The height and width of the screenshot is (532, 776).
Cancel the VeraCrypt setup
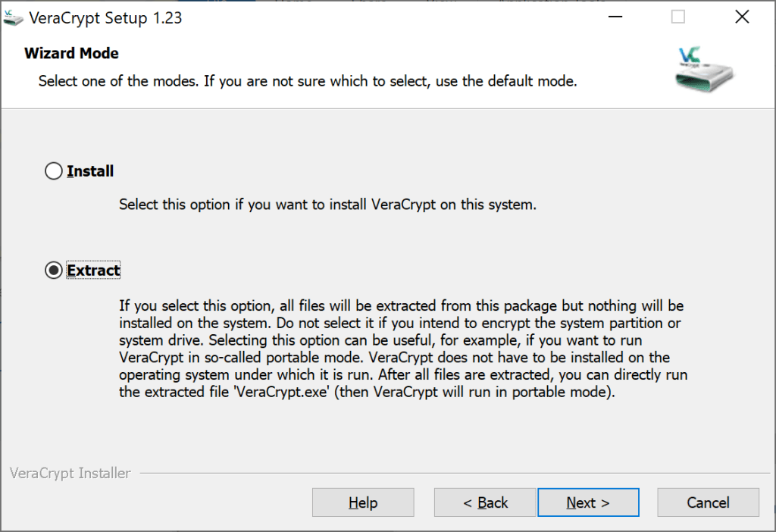point(708,502)
